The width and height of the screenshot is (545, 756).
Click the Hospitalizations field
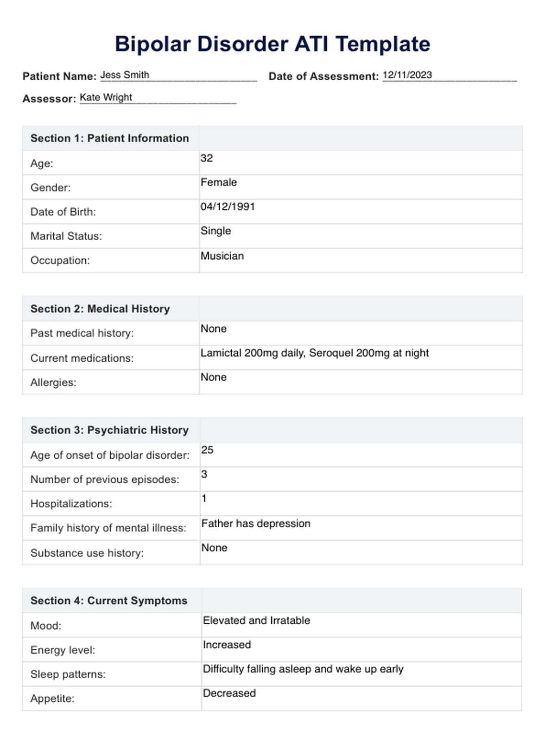pos(361,503)
